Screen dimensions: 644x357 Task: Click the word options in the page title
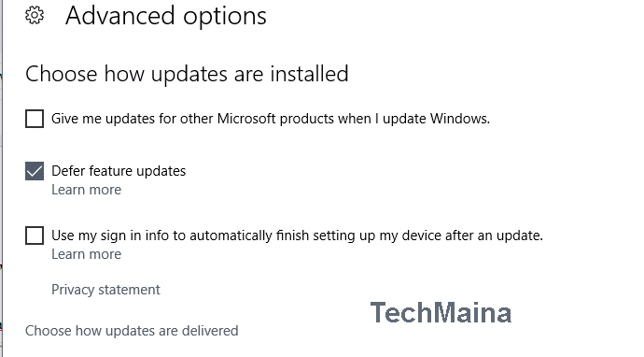tap(225, 17)
